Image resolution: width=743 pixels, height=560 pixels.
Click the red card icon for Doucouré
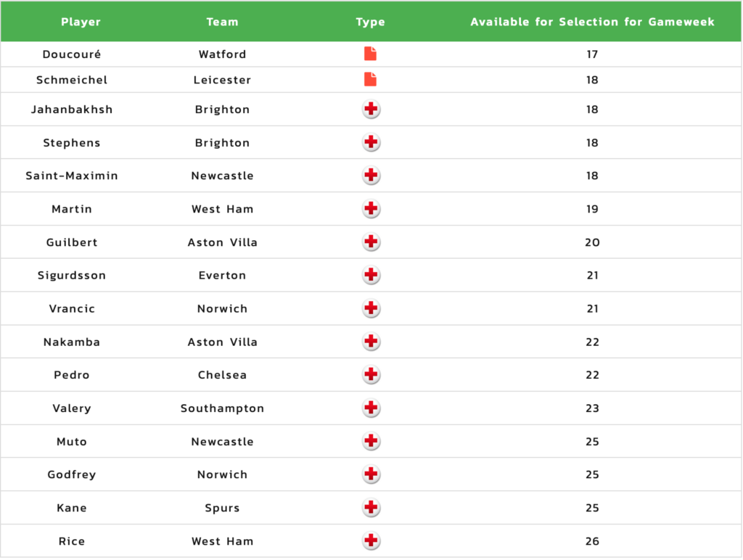tap(370, 54)
